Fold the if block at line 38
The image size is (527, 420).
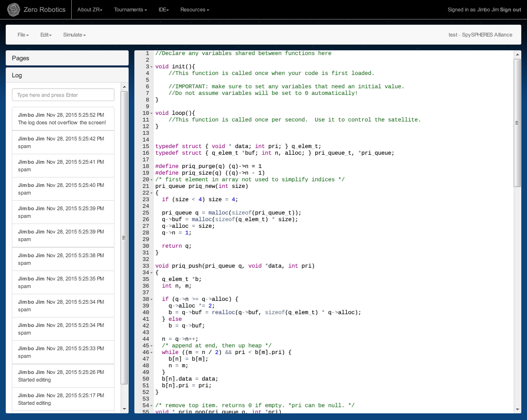[151, 299]
